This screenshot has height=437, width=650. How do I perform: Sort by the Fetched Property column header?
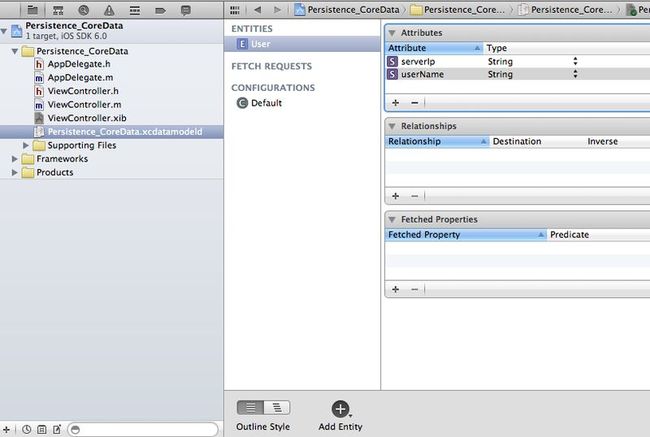coord(466,235)
